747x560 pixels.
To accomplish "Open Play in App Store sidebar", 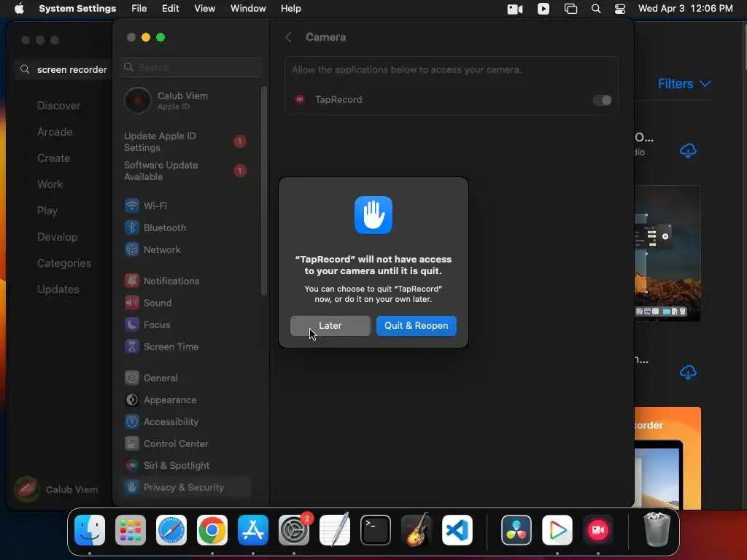I will coord(47,211).
